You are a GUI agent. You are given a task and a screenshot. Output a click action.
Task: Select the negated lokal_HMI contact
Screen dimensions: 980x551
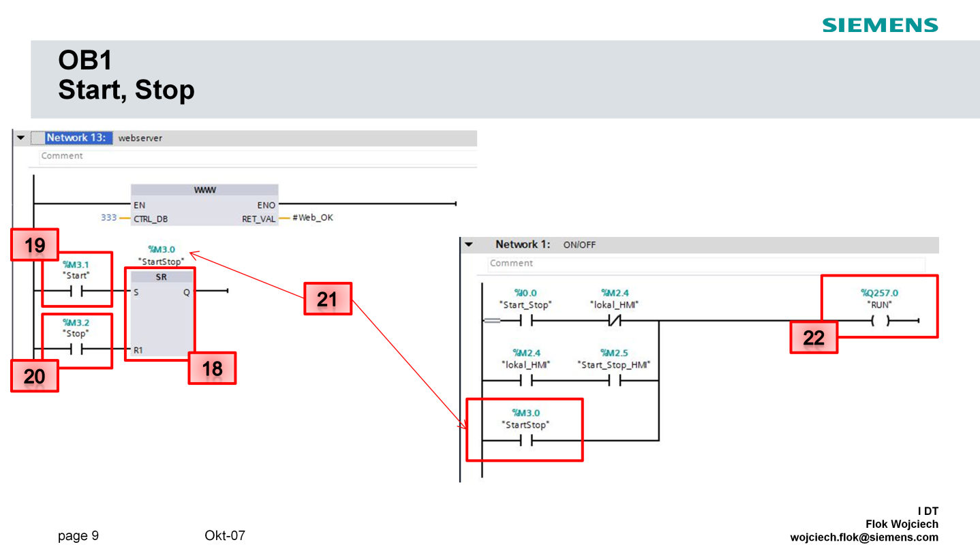(615, 321)
